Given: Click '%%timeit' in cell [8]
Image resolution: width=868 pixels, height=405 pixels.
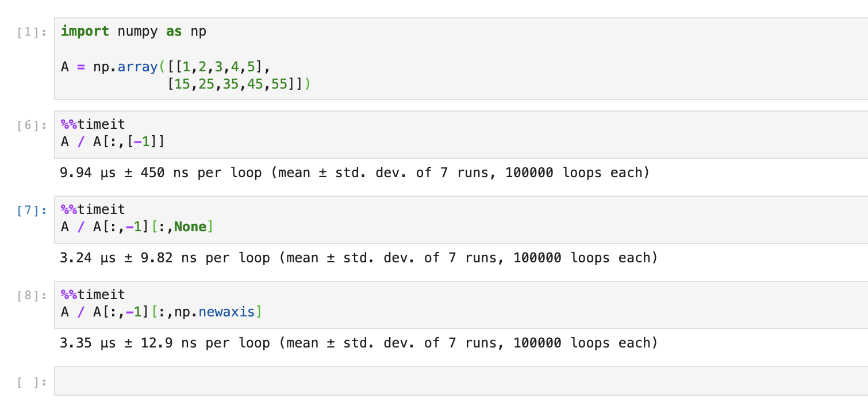Looking at the screenshot, I should click(93, 294).
